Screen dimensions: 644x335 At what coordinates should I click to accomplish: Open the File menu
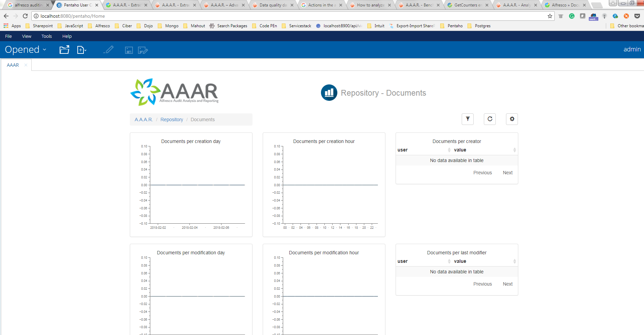coord(9,36)
